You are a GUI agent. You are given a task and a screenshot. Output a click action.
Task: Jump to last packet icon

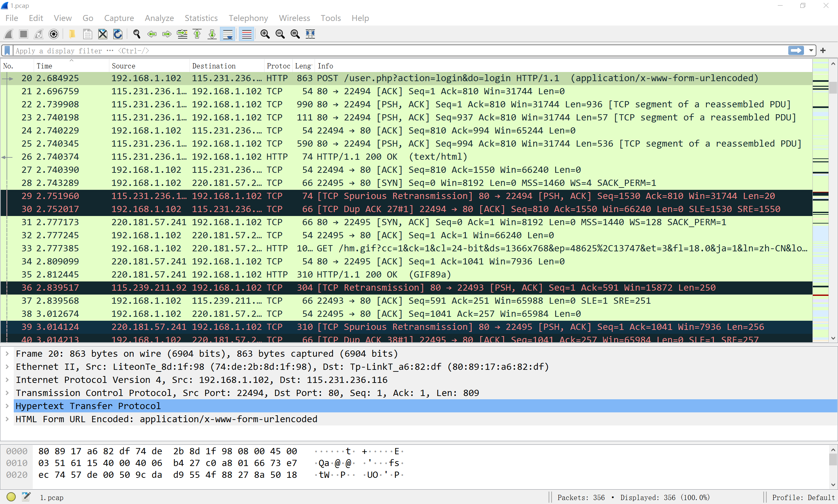click(x=212, y=34)
